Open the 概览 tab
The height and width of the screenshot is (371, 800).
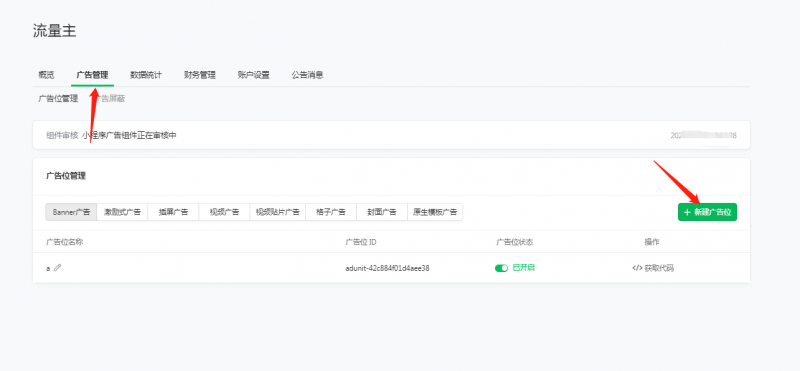coord(46,75)
